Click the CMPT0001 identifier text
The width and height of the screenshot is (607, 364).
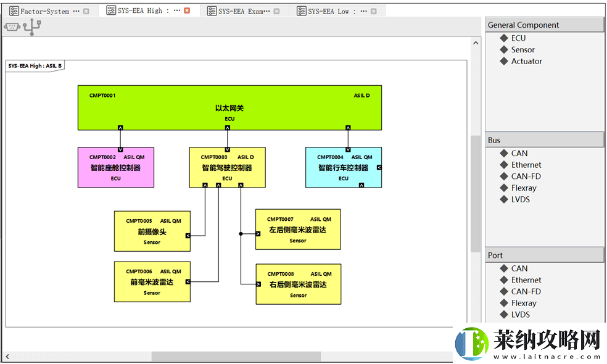pos(102,95)
